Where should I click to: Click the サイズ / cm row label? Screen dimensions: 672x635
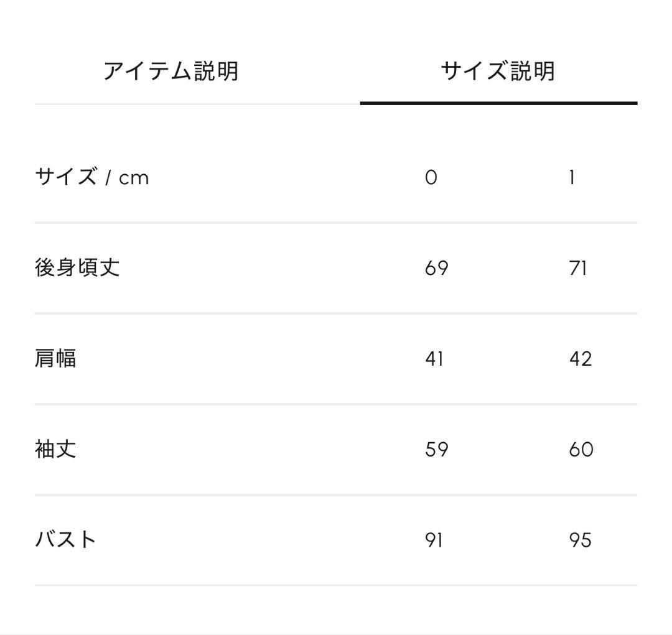coord(90,177)
